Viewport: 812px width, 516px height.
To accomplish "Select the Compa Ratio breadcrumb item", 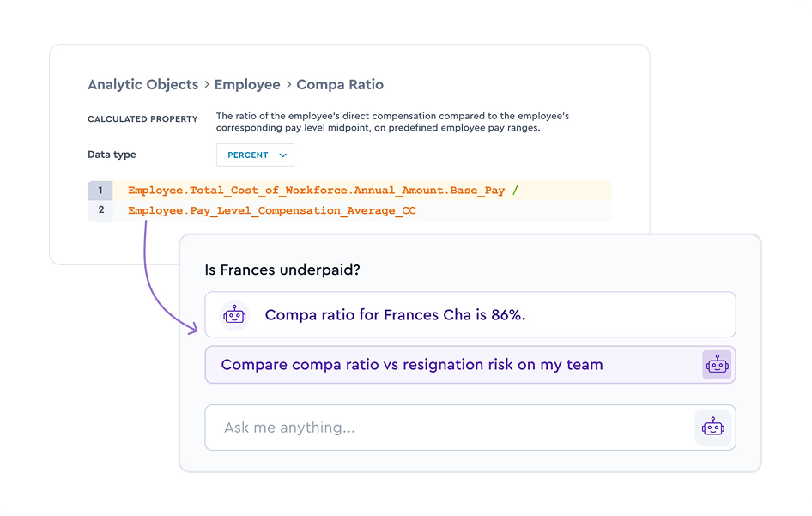I will pos(340,85).
